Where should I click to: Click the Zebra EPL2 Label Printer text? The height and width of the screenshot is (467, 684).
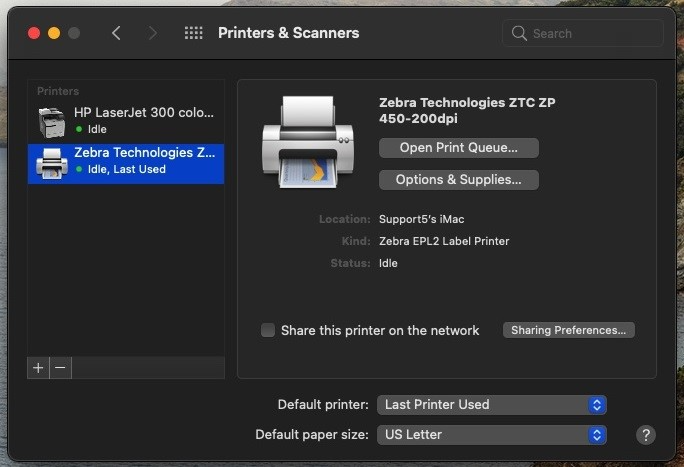[x=444, y=241]
